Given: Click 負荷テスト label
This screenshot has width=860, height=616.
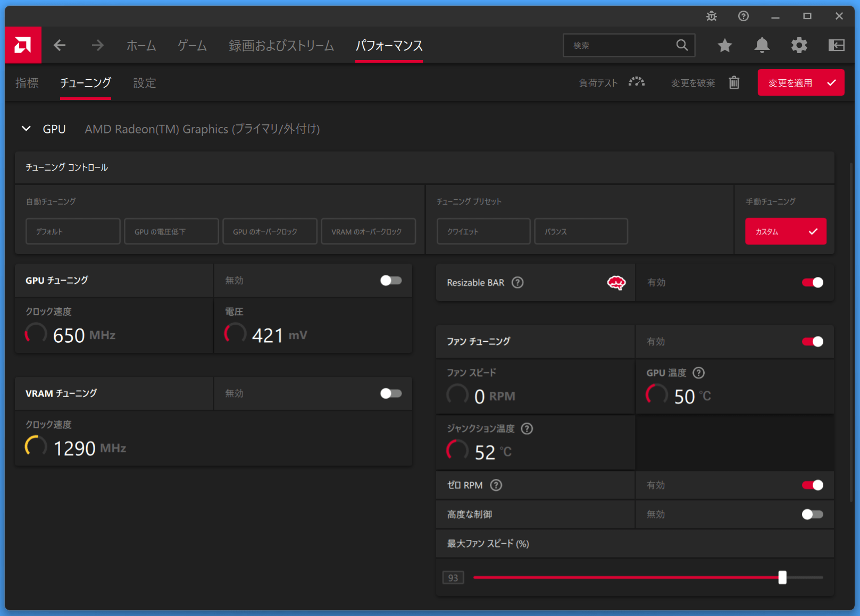Looking at the screenshot, I should pos(598,83).
